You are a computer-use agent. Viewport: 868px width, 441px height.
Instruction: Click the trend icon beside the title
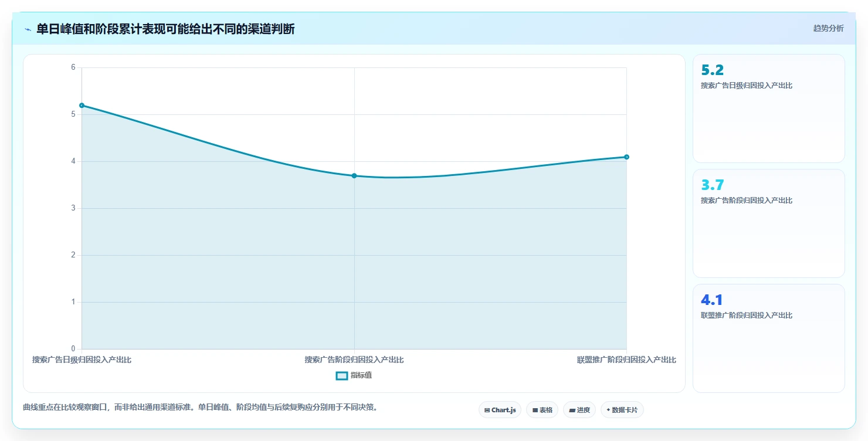pyautogui.click(x=28, y=29)
